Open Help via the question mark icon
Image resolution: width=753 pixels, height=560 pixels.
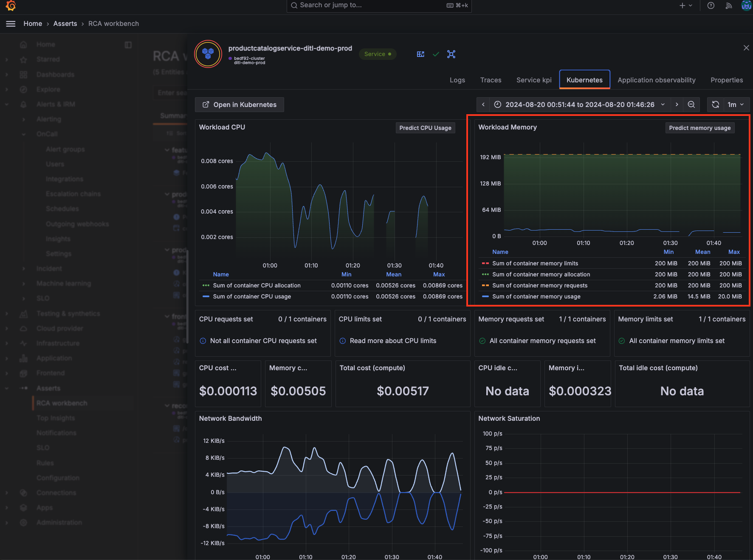711,6
